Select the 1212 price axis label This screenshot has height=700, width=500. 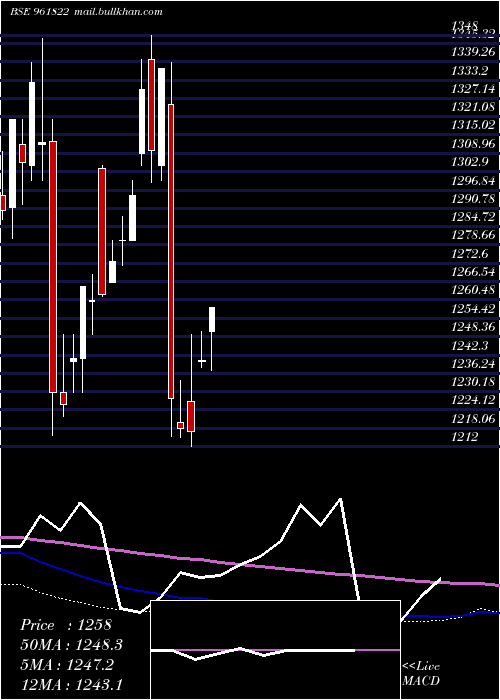465,437
